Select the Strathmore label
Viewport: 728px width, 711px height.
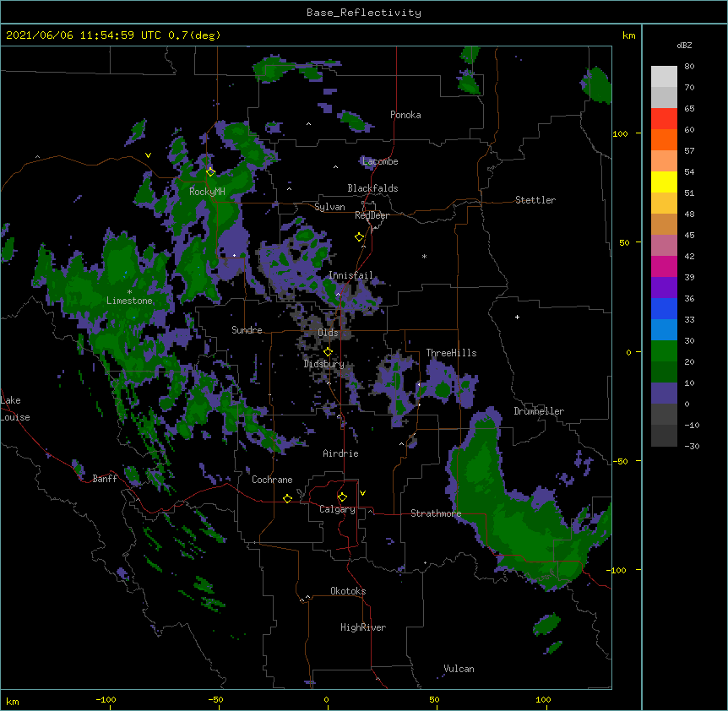(x=436, y=513)
